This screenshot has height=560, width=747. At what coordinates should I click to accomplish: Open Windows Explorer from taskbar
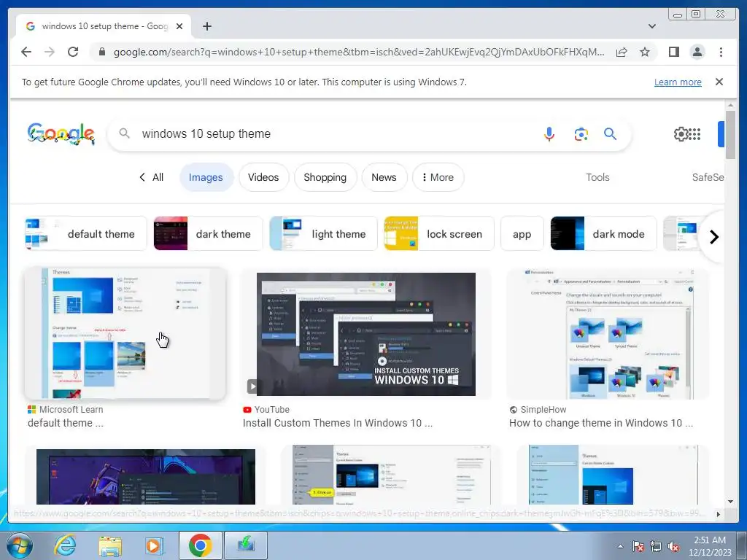tap(110, 545)
